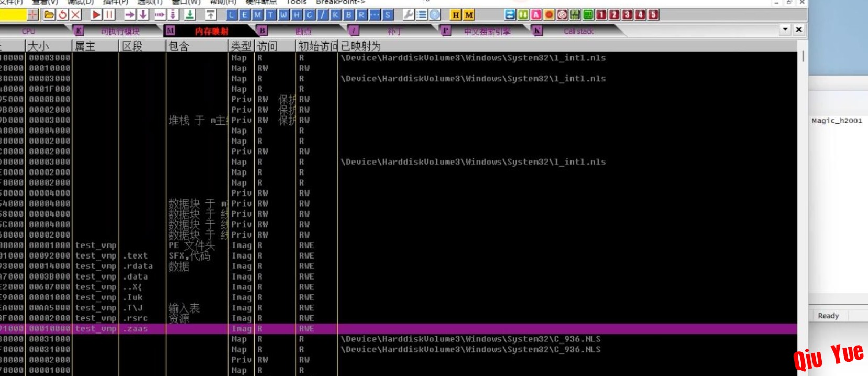Show Executable modules via blue E button
Viewport: 868px width, 376px height.
coord(244,15)
